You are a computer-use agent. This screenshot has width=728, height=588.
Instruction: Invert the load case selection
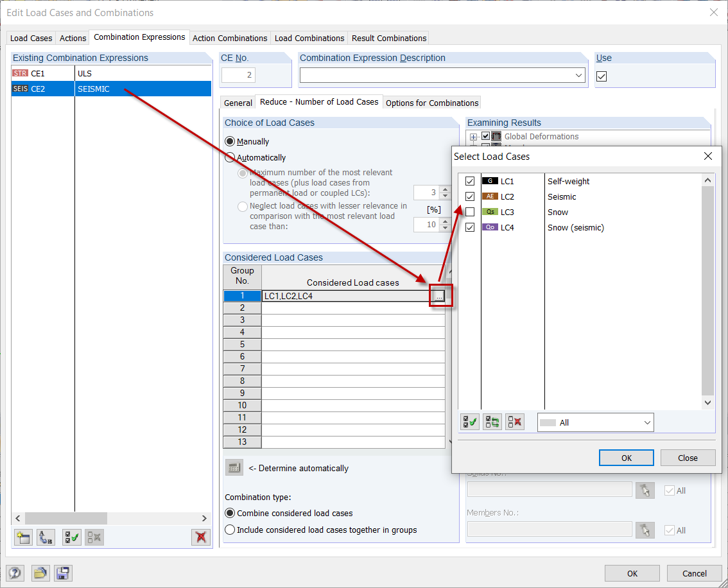[492, 422]
